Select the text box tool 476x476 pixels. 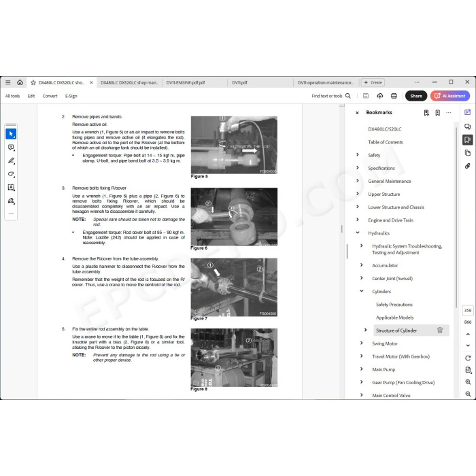[x=11, y=187]
